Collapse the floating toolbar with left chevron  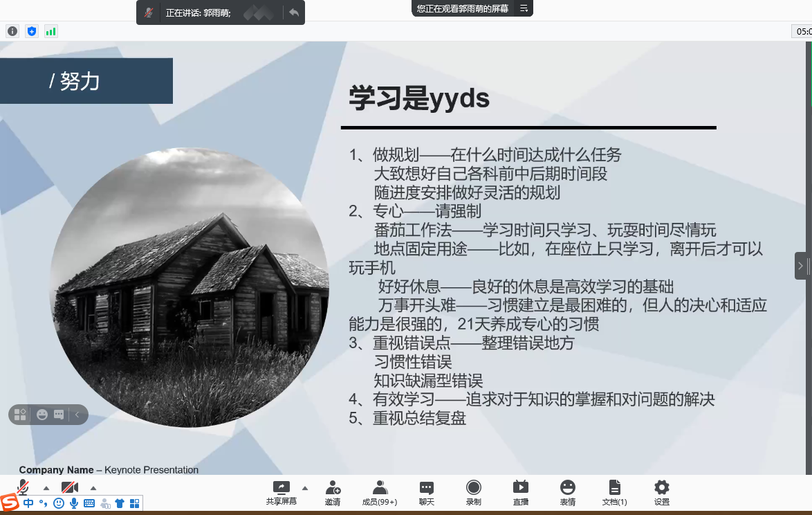[77, 415]
